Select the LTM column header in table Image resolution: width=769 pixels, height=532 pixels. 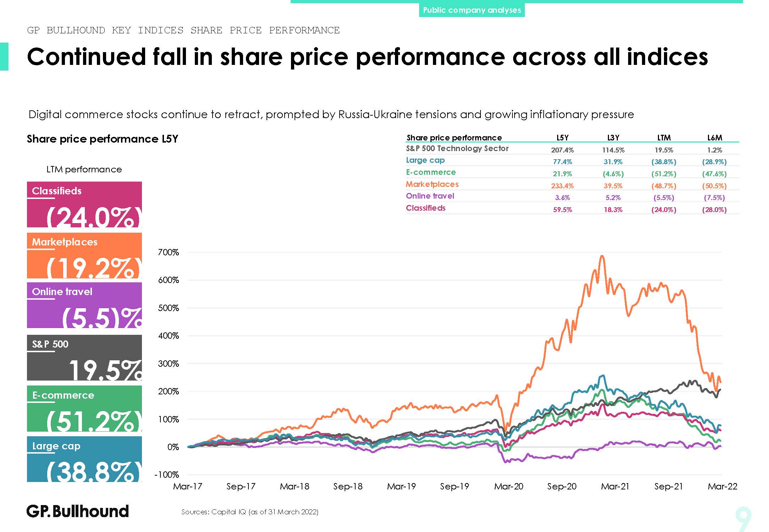click(x=664, y=138)
